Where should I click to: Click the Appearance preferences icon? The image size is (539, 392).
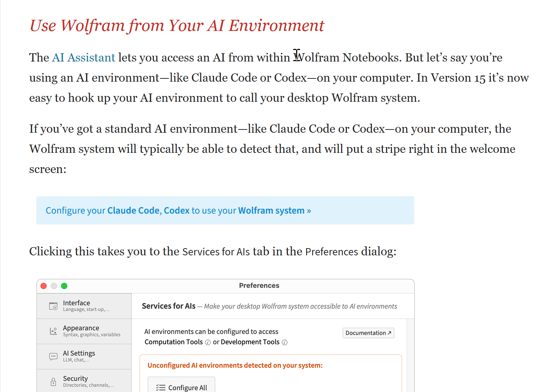click(53, 331)
